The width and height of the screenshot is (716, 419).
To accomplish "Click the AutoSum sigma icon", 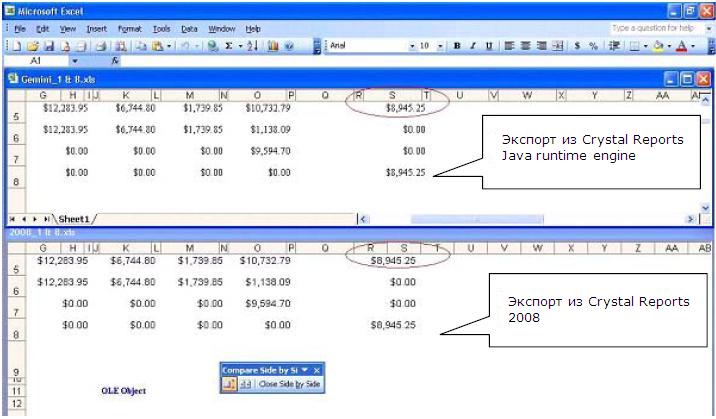I will [x=229, y=46].
